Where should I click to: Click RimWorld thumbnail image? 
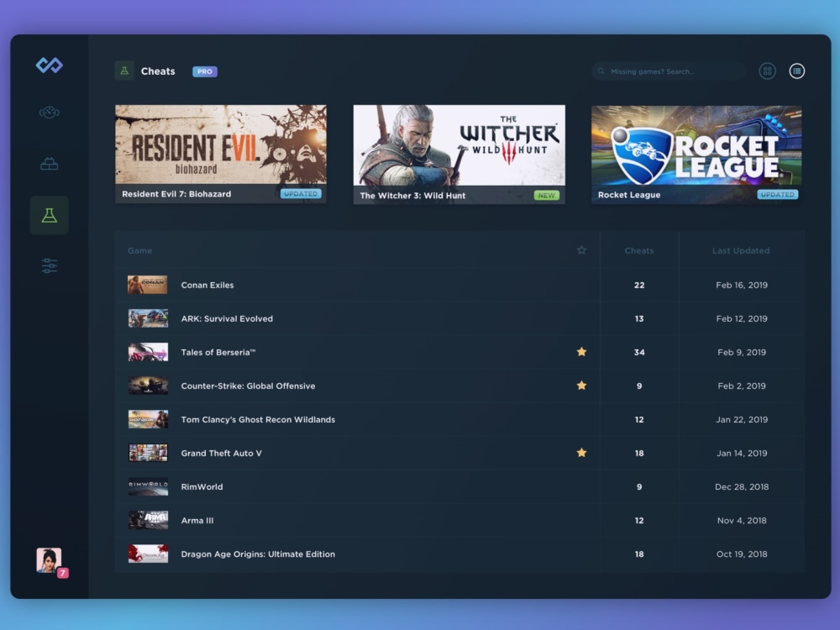pos(148,486)
